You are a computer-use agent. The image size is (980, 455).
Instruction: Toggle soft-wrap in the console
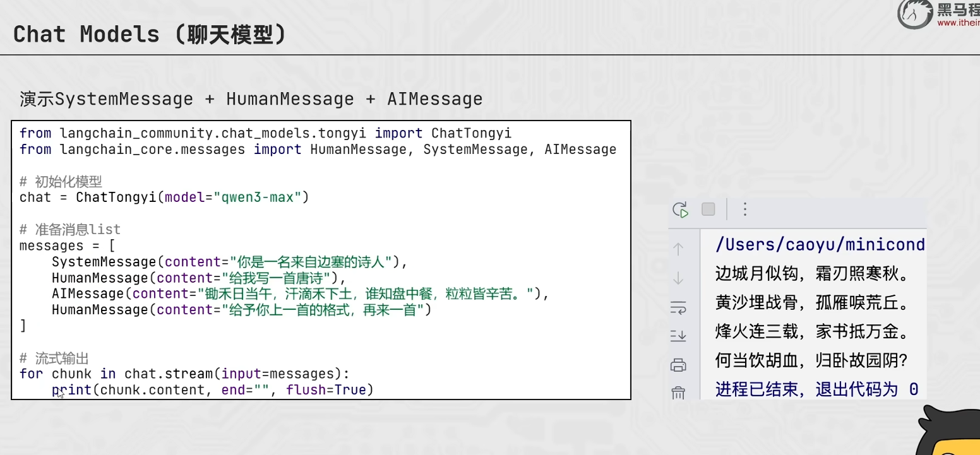pos(678,307)
